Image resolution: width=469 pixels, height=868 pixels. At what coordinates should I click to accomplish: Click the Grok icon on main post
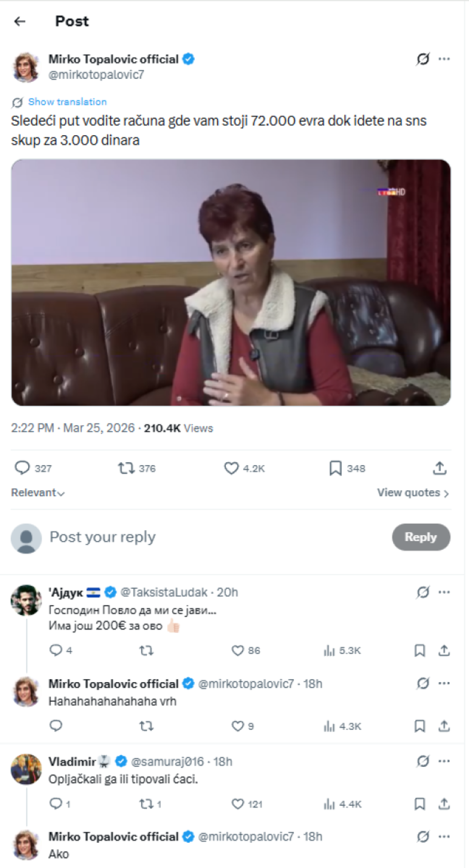point(423,59)
